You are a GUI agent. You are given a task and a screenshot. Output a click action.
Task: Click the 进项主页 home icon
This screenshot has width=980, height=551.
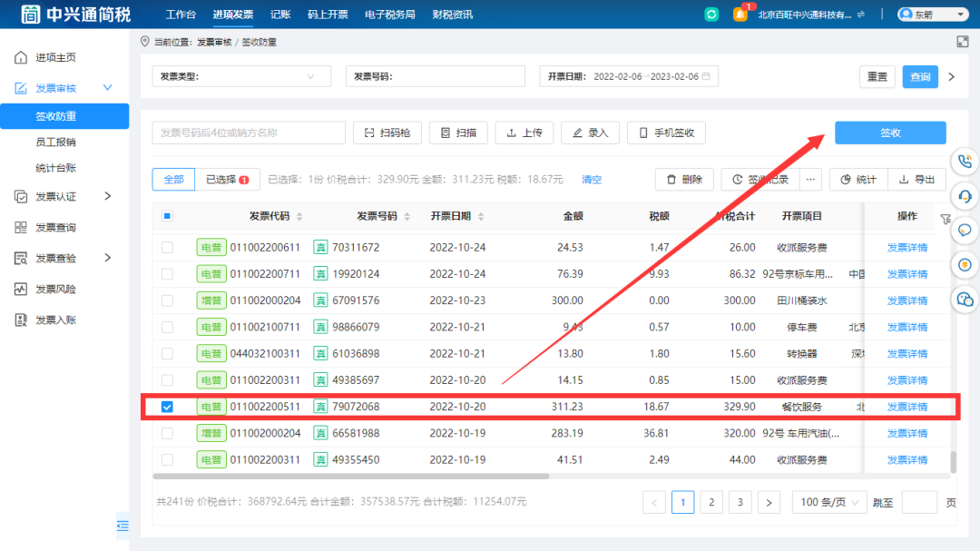(21, 57)
